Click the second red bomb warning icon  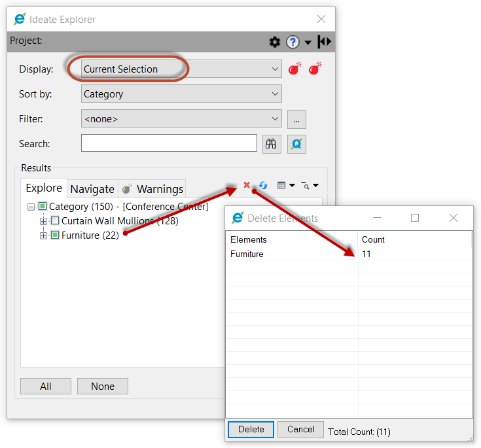[315, 69]
